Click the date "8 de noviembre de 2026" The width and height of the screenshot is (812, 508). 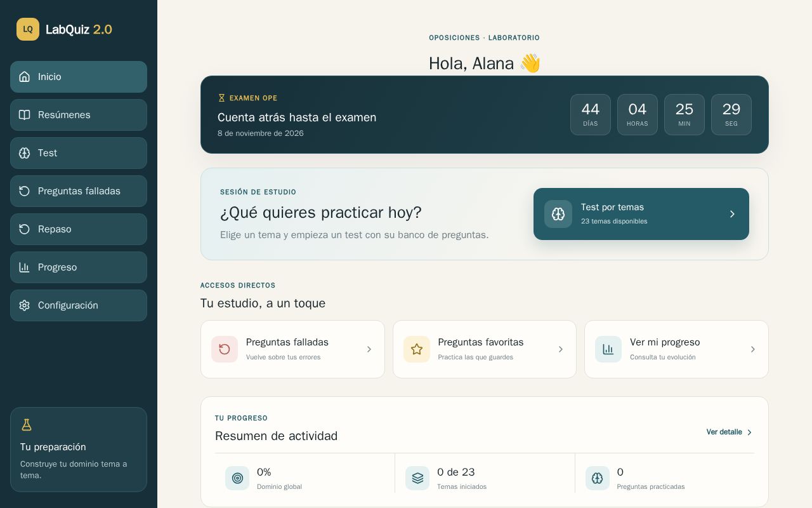pyautogui.click(x=261, y=133)
